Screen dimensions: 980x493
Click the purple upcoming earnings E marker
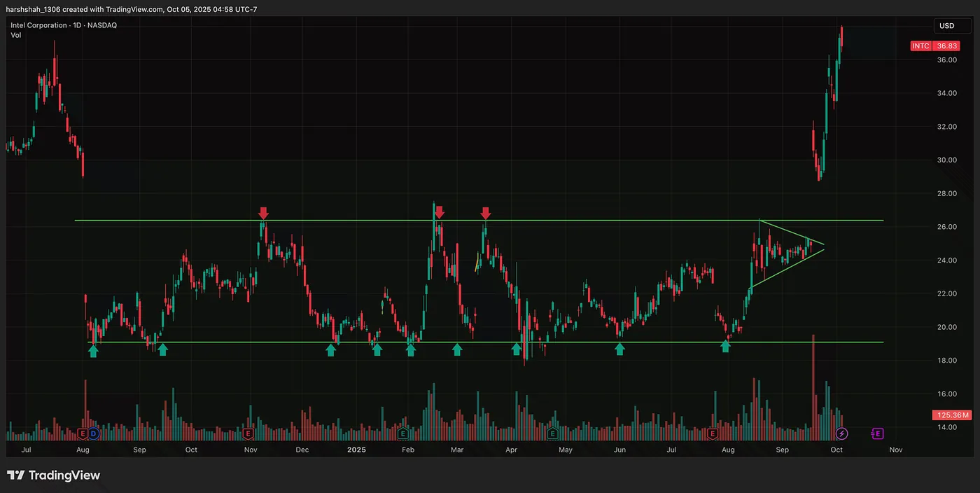[x=877, y=433]
